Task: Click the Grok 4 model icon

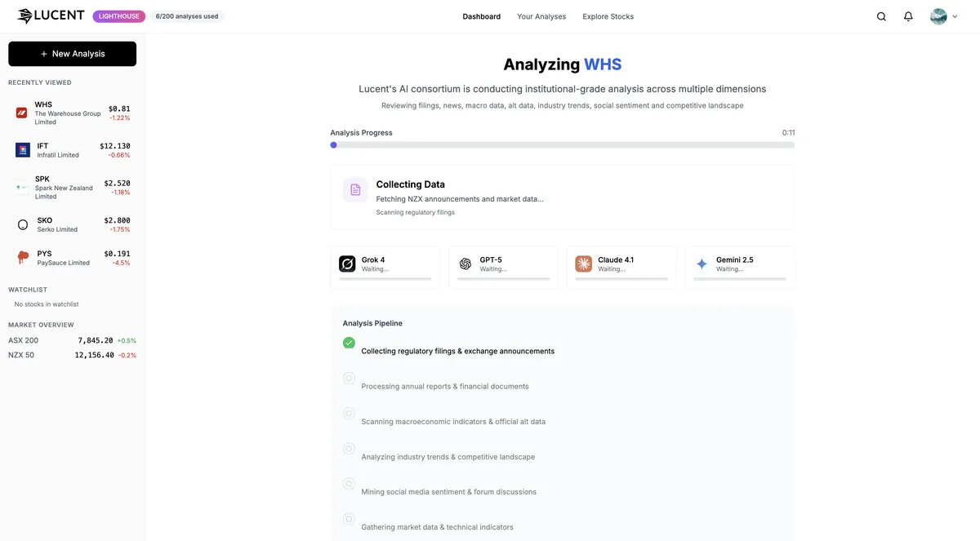Action: click(347, 264)
